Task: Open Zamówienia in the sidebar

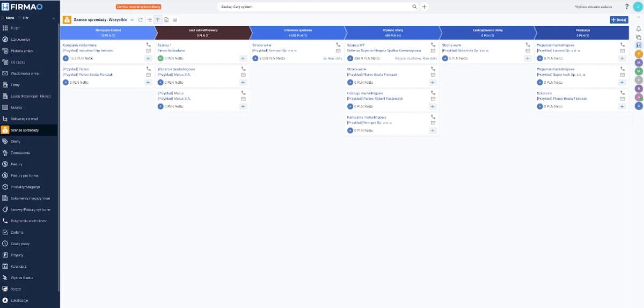Action: pyautogui.click(x=30, y=153)
